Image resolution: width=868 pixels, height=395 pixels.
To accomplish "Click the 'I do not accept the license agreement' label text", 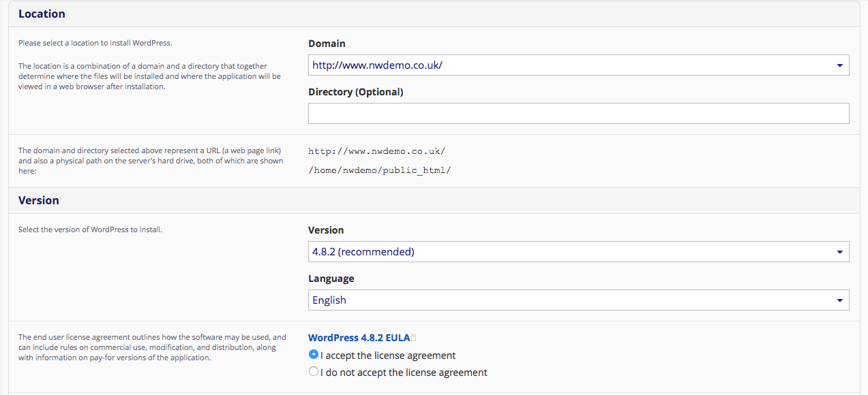I will [x=404, y=373].
